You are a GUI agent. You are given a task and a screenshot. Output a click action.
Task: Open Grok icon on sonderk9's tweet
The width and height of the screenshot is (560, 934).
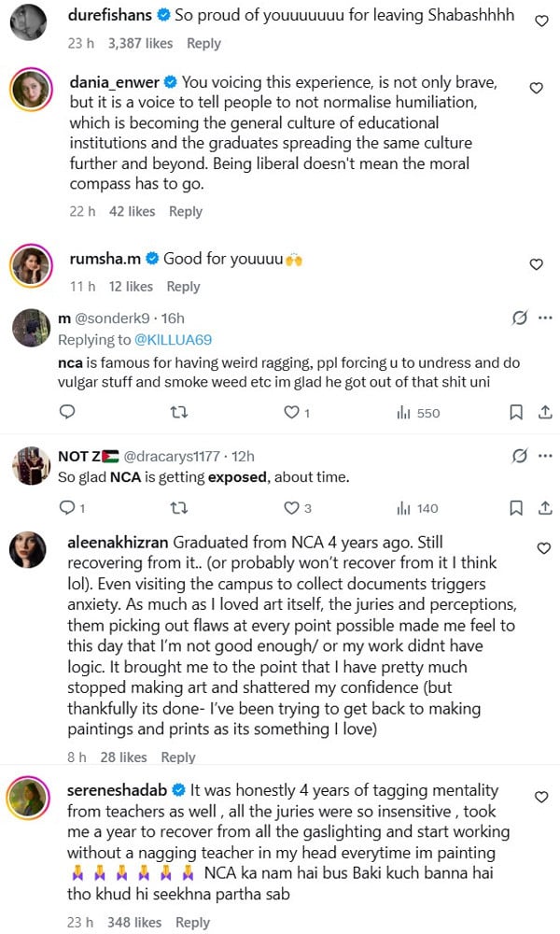coord(520,318)
